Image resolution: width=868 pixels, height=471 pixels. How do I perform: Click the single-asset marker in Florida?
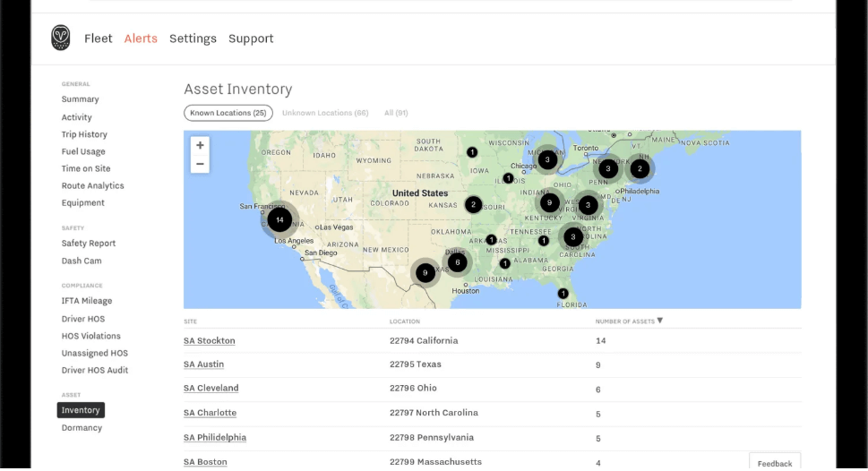563,294
